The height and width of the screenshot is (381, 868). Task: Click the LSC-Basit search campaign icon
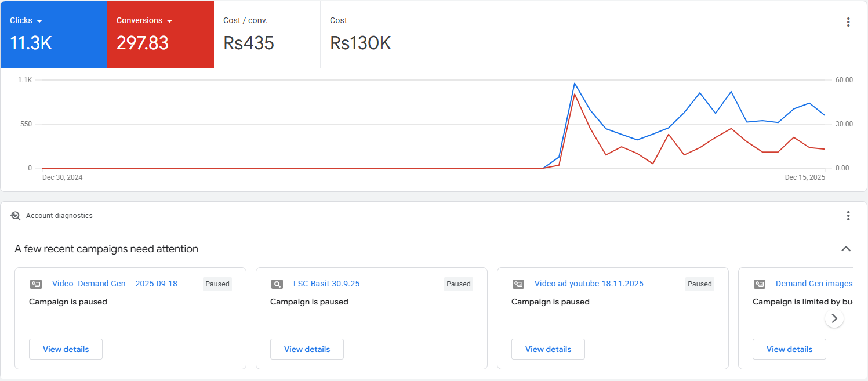[x=277, y=284]
